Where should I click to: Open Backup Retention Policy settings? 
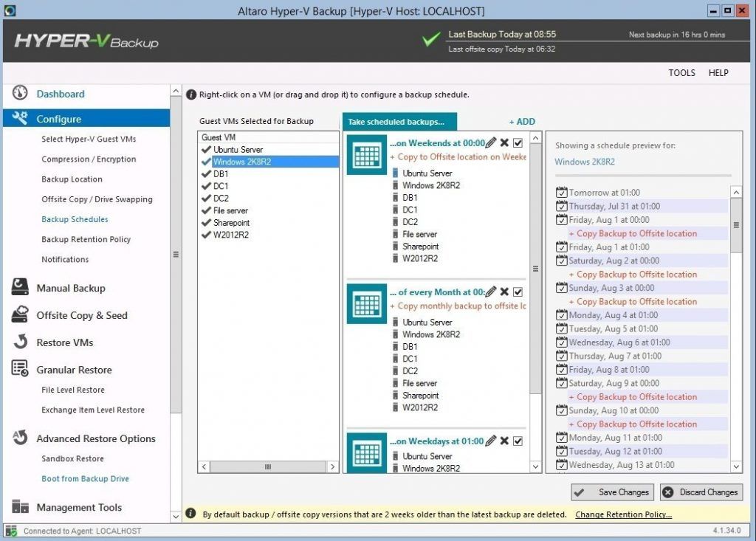coord(86,239)
